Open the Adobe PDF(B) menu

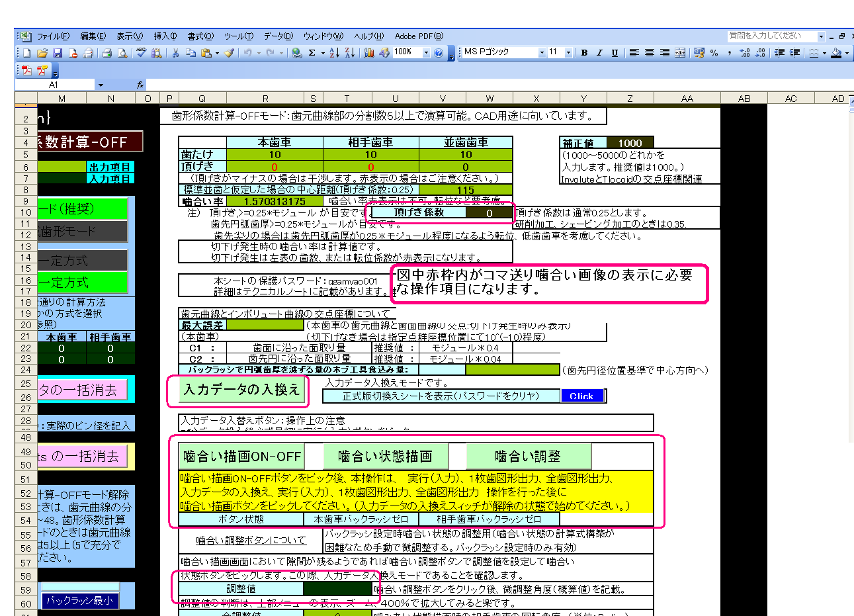click(419, 36)
